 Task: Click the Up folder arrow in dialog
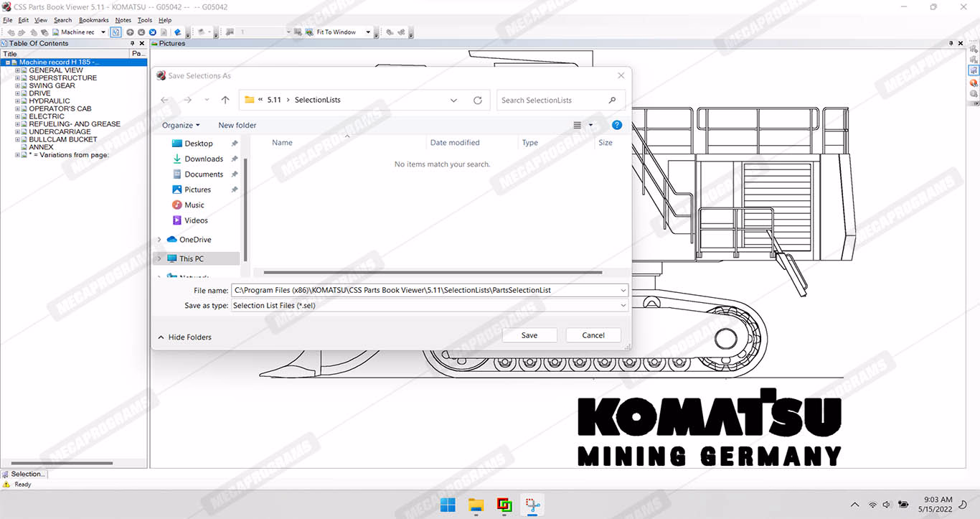[225, 100]
